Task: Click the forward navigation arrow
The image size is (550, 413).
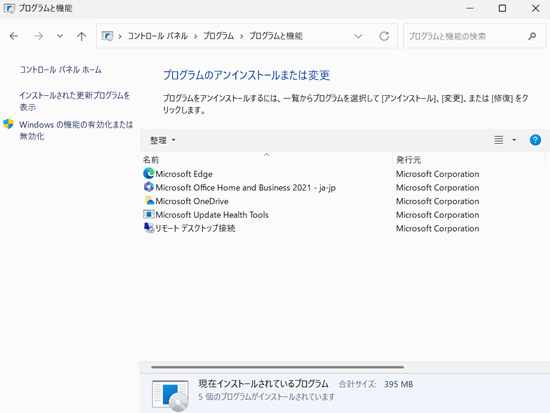Action: tap(38, 36)
